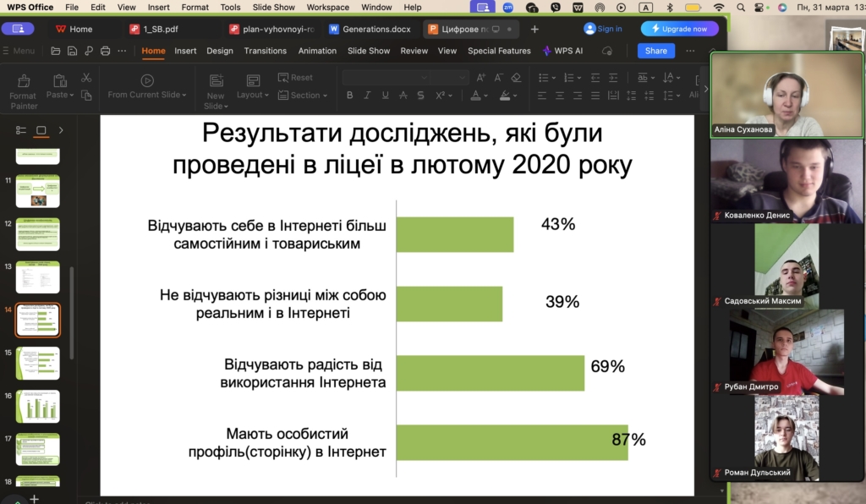Screen dimensions: 866x504
Task: Click the Open folder icon
Action: coord(56,51)
